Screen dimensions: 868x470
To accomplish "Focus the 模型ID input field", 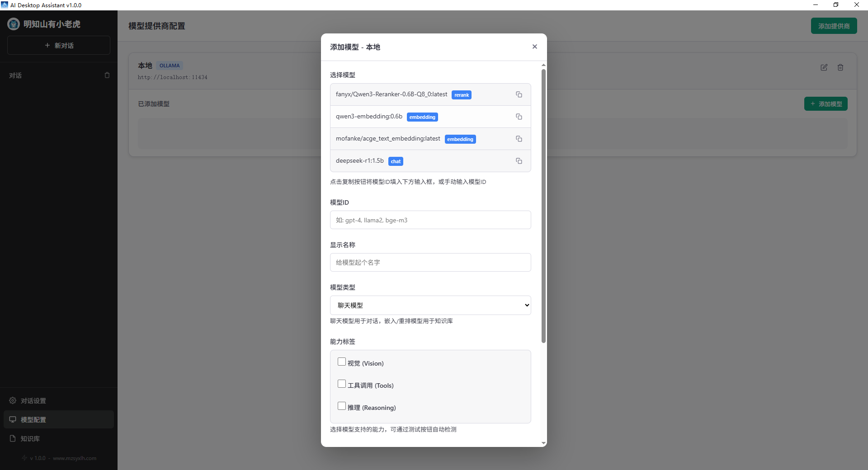I will point(430,220).
